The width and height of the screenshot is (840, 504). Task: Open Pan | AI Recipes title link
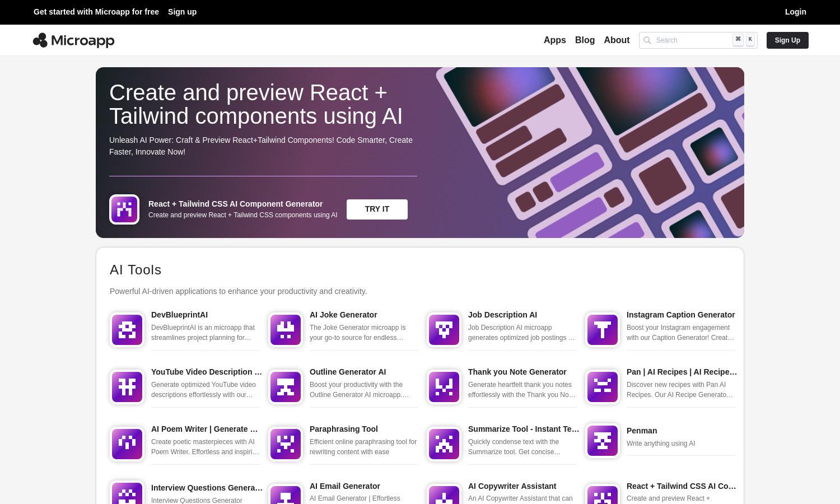[x=682, y=372]
